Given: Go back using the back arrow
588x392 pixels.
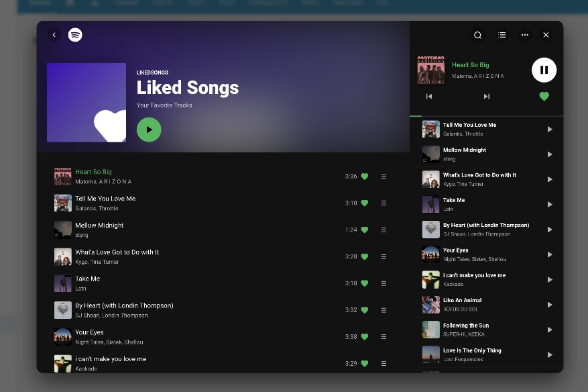Looking at the screenshot, I should (54, 35).
